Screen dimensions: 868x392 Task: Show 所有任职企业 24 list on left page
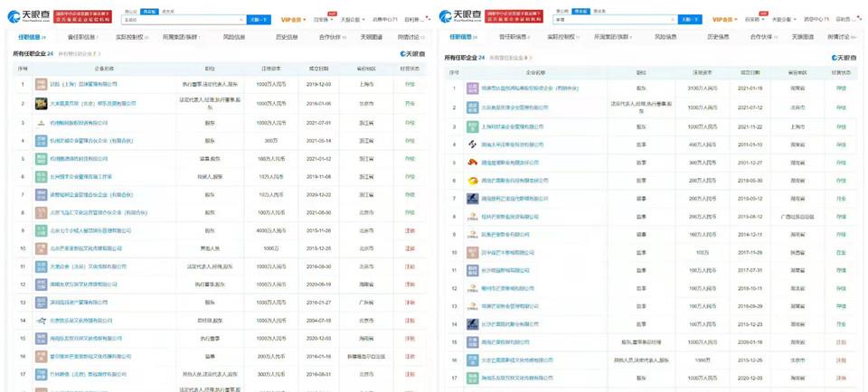(33, 53)
